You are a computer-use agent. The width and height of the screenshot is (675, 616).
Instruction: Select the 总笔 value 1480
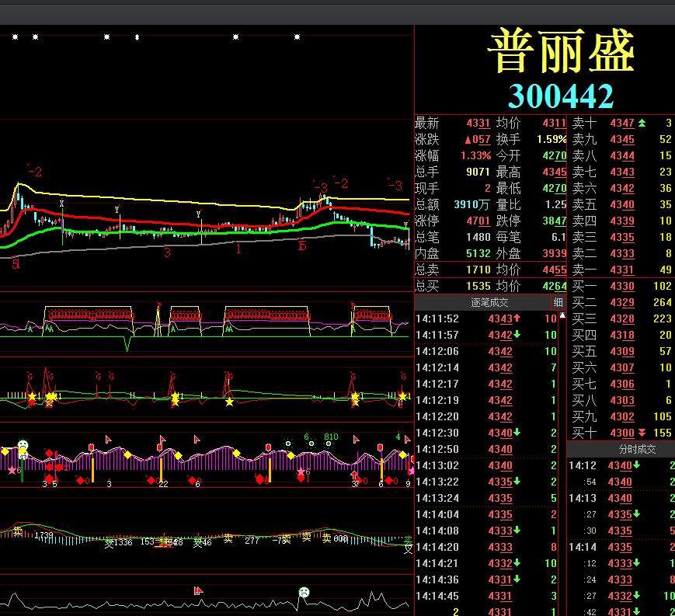click(x=478, y=237)
